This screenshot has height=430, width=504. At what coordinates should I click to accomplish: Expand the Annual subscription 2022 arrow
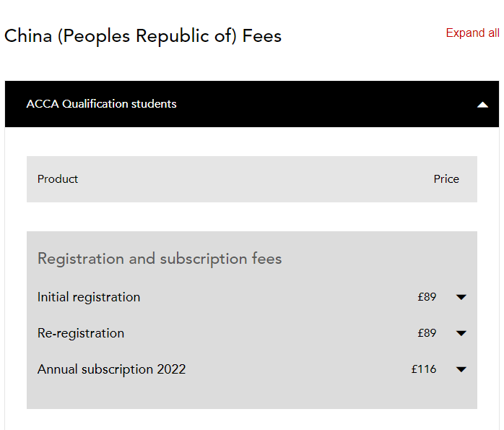coord(461,369)
